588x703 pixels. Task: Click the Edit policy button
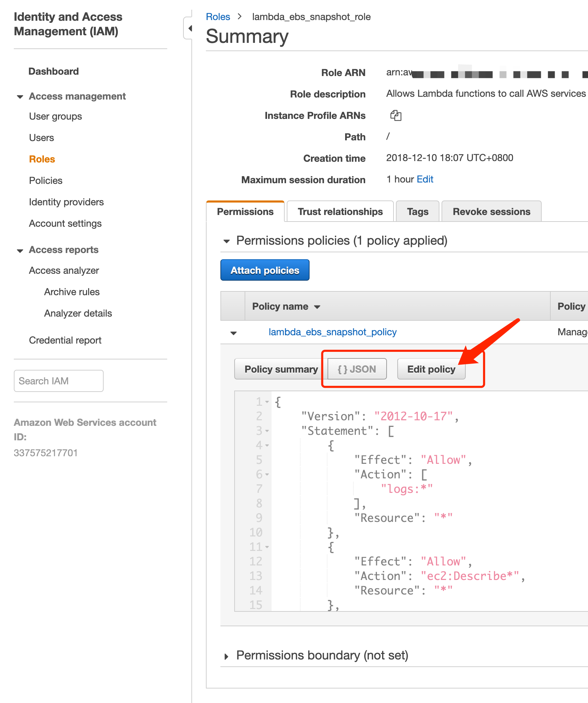coord(431,369)
